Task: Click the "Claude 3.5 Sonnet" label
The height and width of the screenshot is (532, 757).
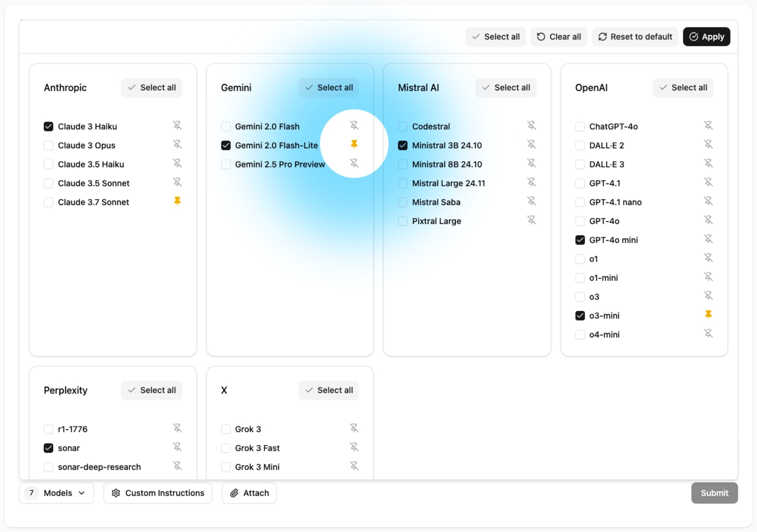Action: [x=94, y=183]
